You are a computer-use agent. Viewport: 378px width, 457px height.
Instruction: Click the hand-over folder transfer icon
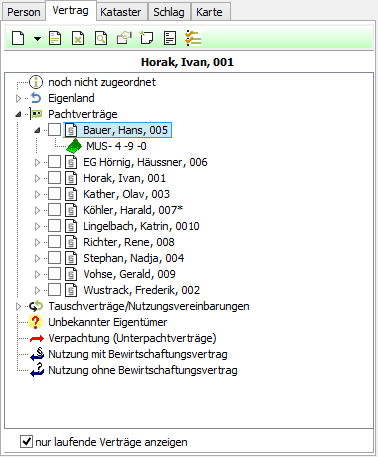click(x=124, y=38)
